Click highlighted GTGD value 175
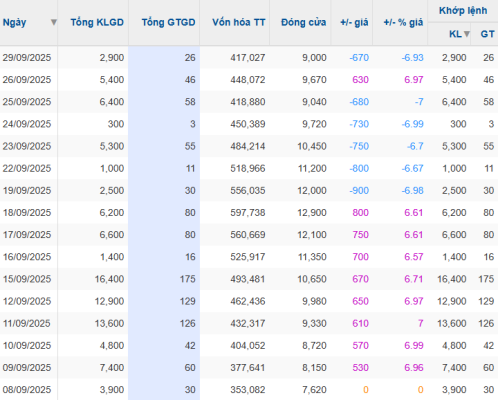Viewport: 498px width, 400px height. [x=188, y=279]
